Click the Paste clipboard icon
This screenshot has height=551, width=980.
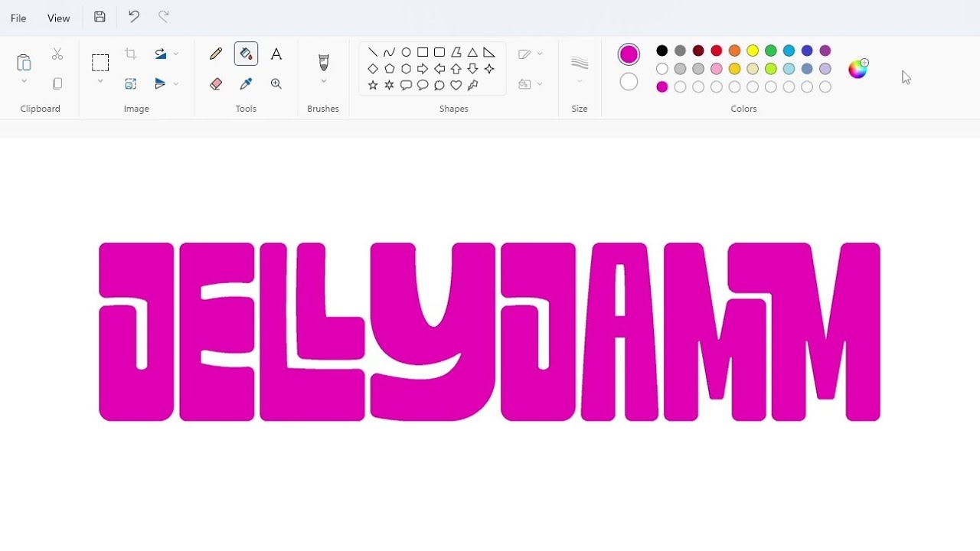(24, 62)
